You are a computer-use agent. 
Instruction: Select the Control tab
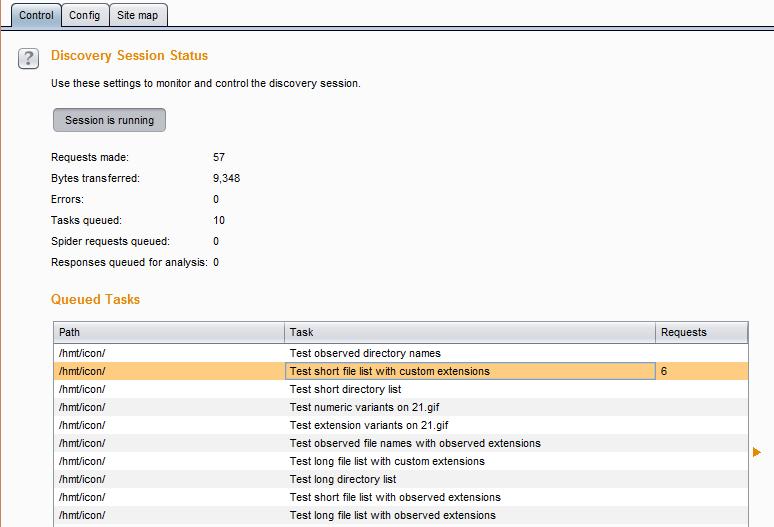(x=36, y=15)
